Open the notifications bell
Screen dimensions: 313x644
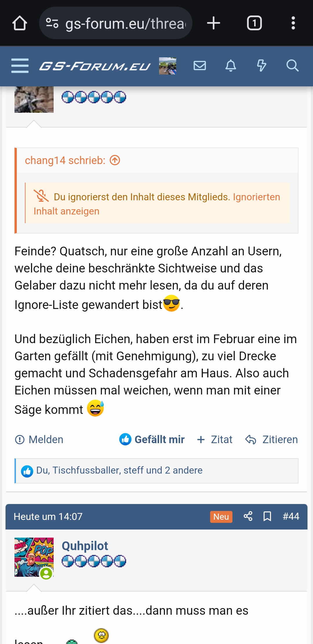click(231, 66)
